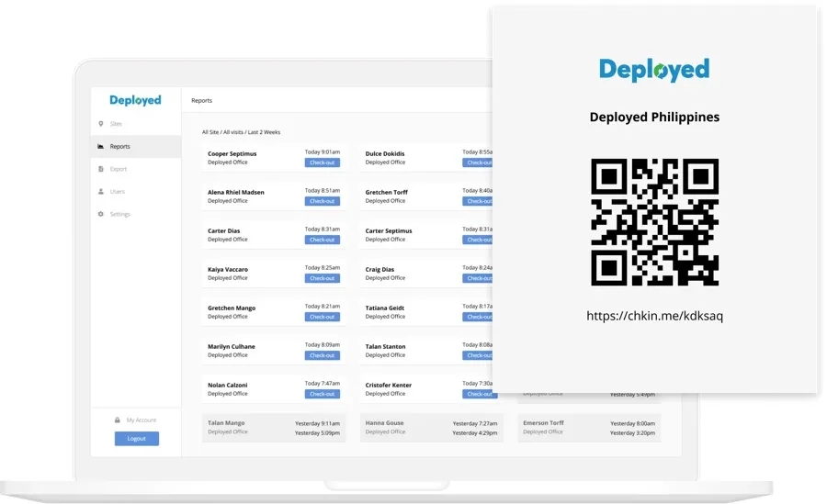Select the Carter Dias name
The width and height of the screenshot is (827, 504).
pyautogui.click(x=223, y=231)
